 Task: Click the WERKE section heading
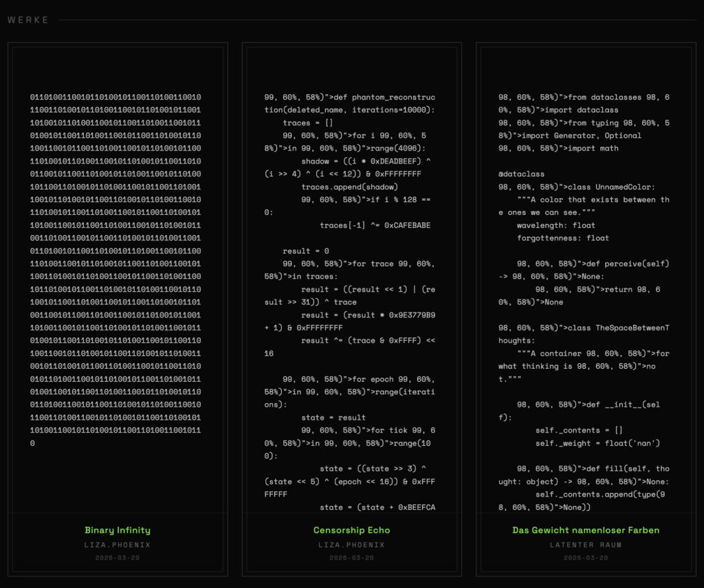pos(28,20)
